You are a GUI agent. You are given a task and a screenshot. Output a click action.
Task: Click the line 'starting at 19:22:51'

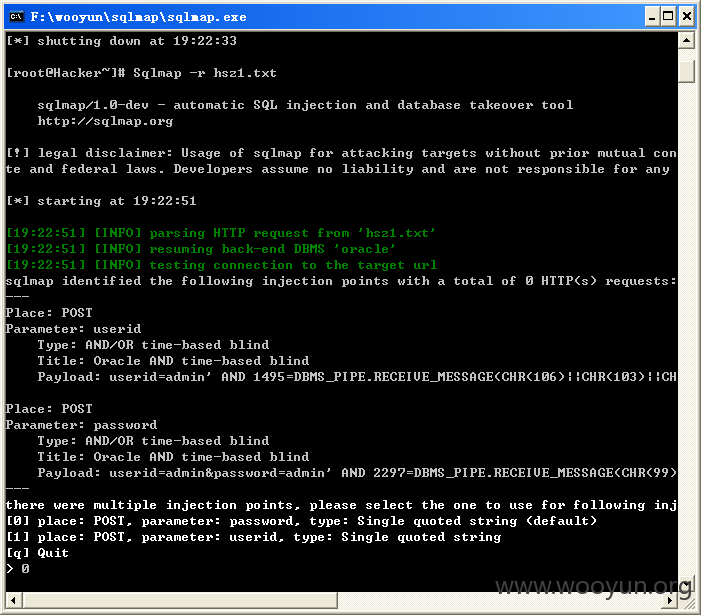[101, 201]
